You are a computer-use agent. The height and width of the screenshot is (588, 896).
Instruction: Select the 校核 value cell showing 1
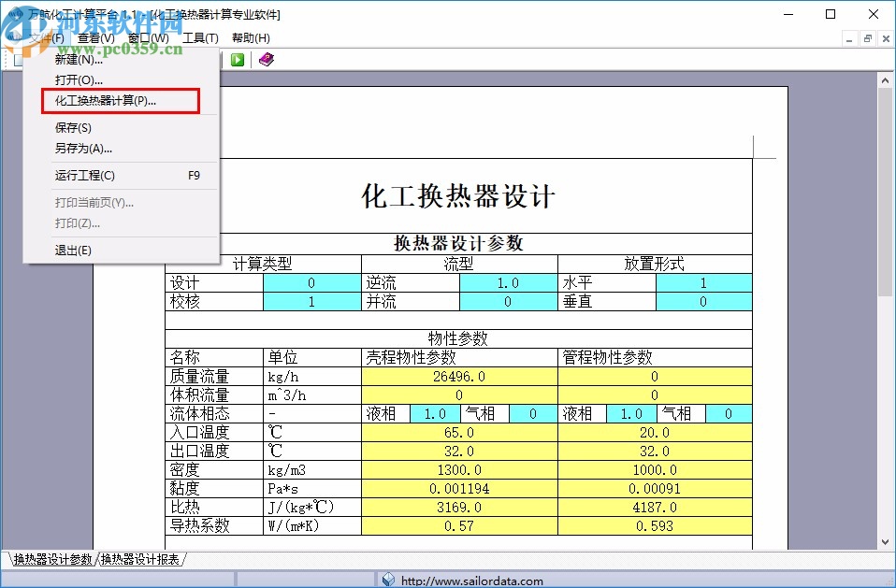click(x=312, y=302)
